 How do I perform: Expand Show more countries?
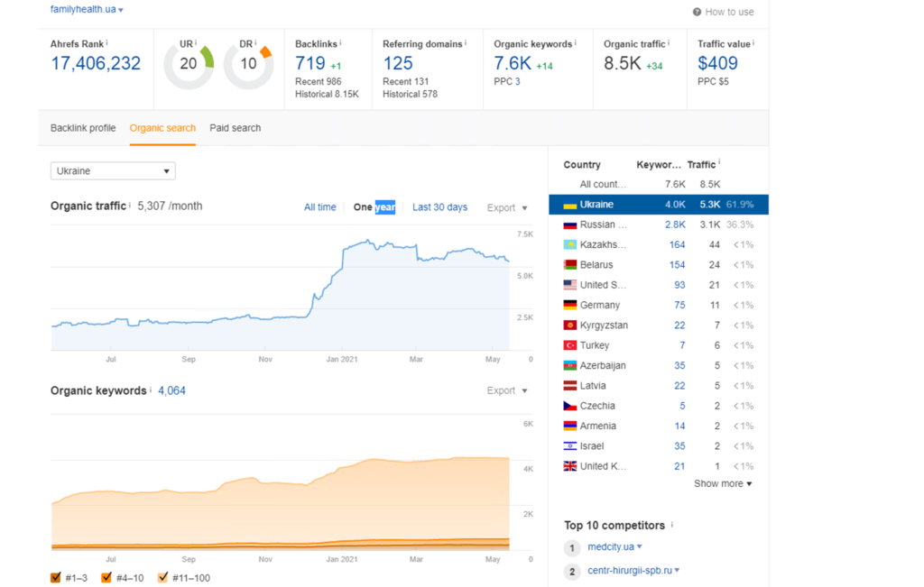(x=723, y=483)
